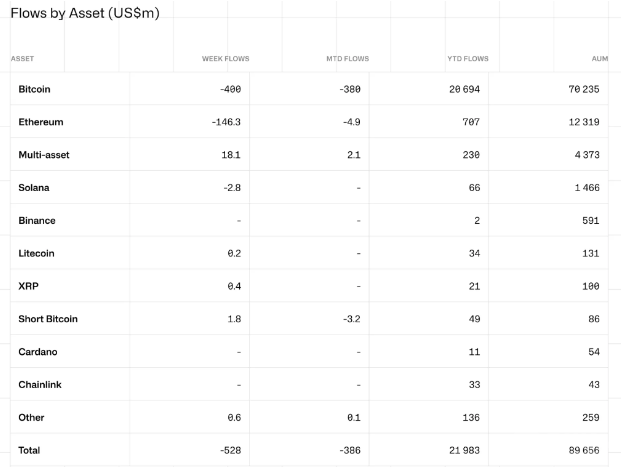Select the Short Bitcoin row label
This screenshot has height=467, width=621.
pyautogui.click(x=48, y=319)
